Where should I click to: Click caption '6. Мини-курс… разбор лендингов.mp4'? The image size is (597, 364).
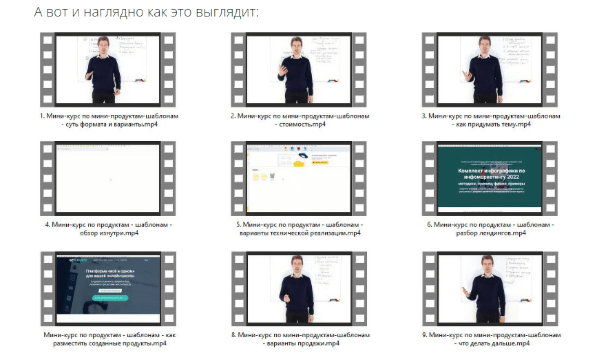(491, 228)
